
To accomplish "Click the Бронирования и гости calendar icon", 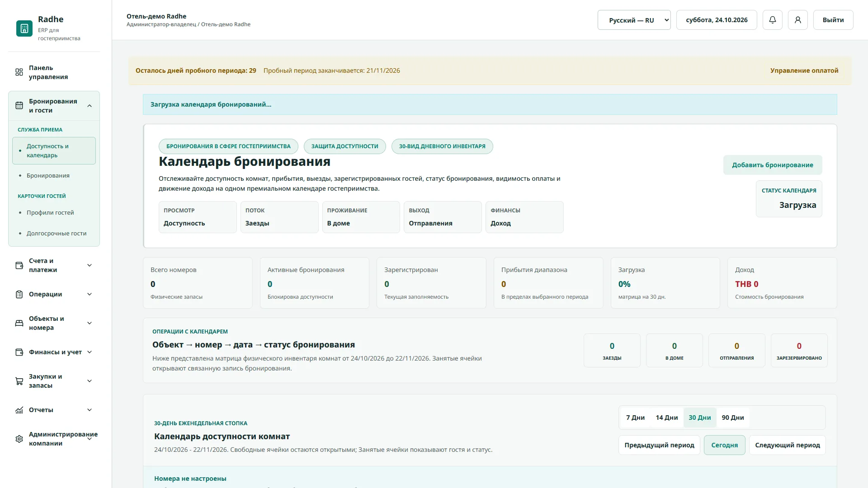I will [19, 106].
